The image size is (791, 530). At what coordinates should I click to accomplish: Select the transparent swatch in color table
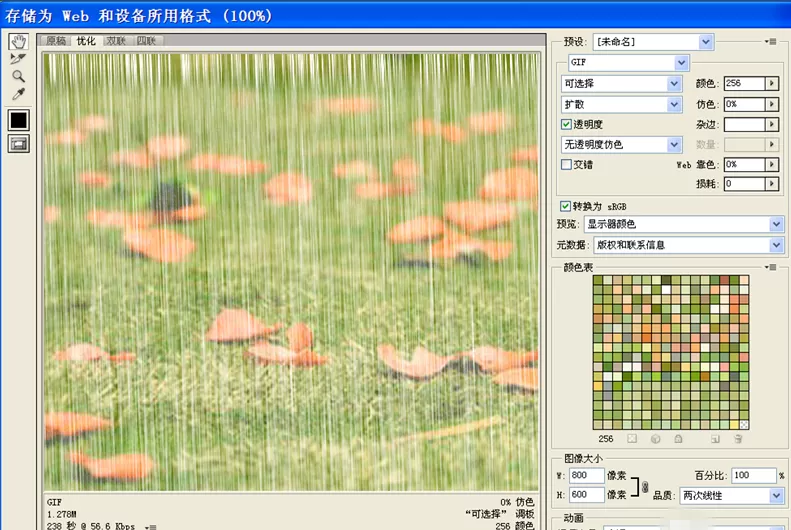(744, 425)
